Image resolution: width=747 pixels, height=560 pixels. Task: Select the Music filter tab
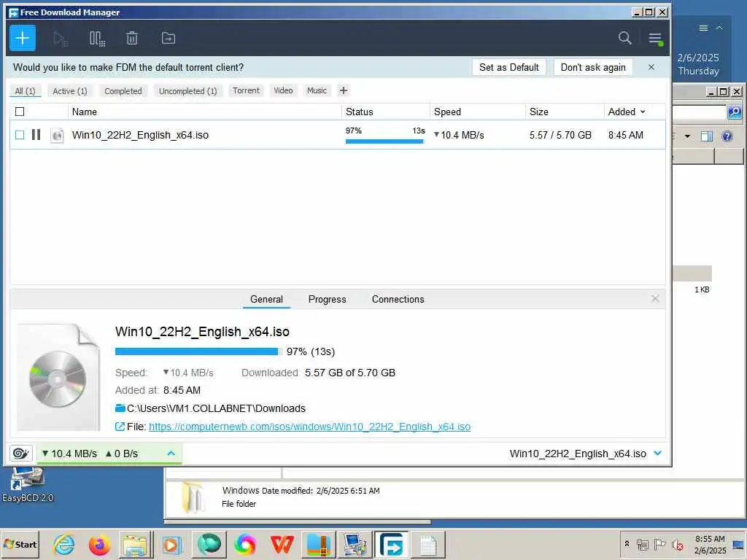coord(317,90)
